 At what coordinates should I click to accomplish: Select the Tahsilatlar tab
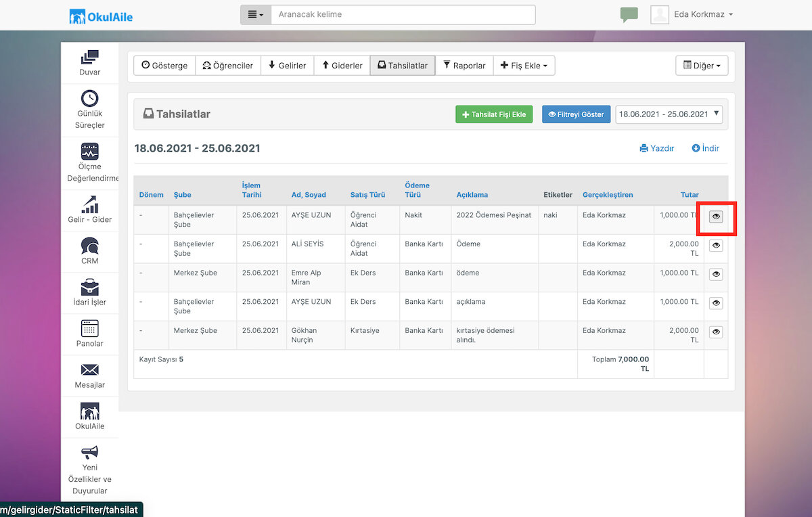click(403, 66)
